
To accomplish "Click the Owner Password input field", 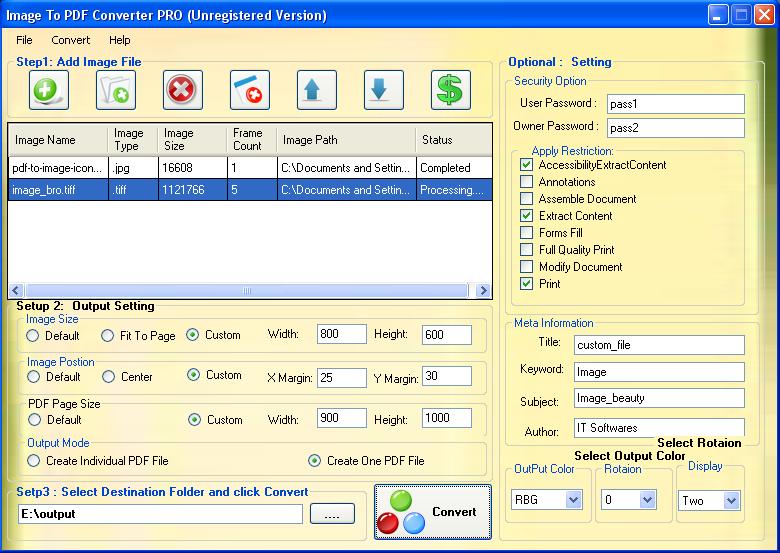I will (x=675, y=128).
